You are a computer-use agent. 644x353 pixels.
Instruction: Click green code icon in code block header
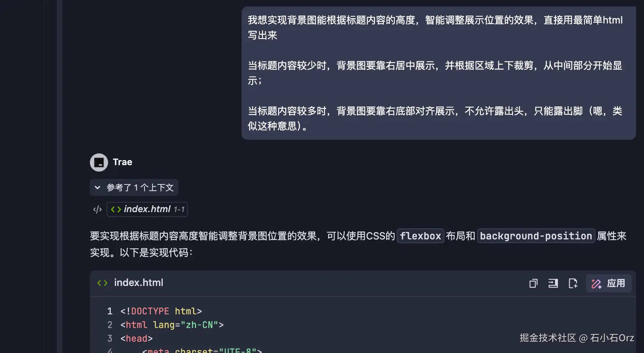tap(102, 283)
